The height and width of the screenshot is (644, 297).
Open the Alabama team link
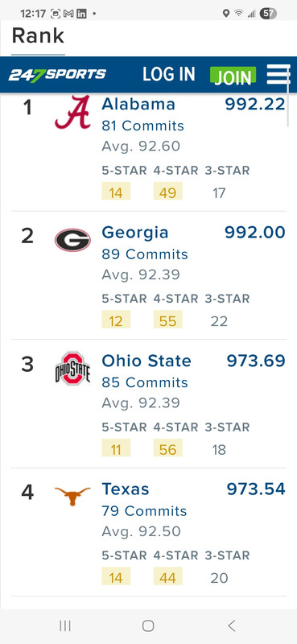click(x=138, y=105)
